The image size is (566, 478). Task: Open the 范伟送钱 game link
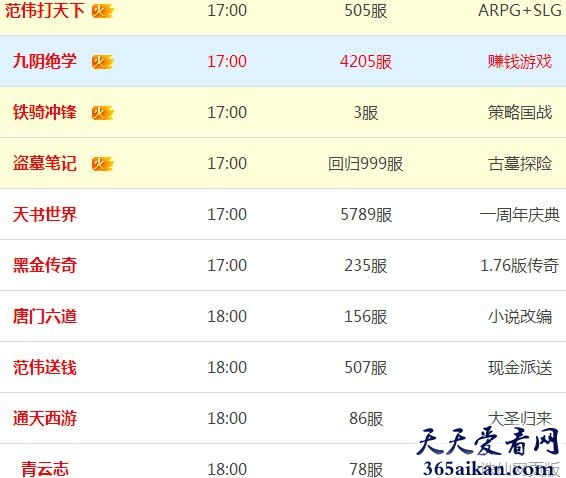coord(45,367)
